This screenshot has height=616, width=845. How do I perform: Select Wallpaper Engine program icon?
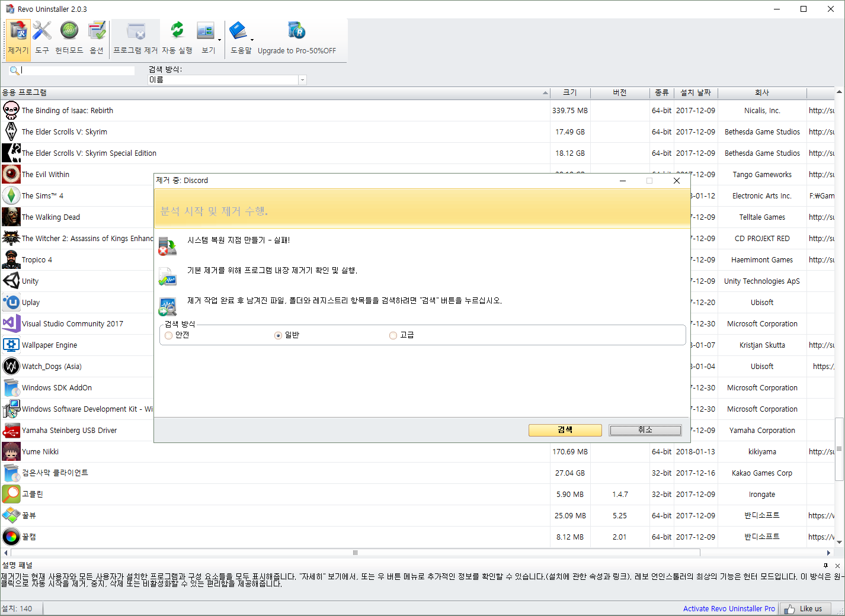[11, 345]
